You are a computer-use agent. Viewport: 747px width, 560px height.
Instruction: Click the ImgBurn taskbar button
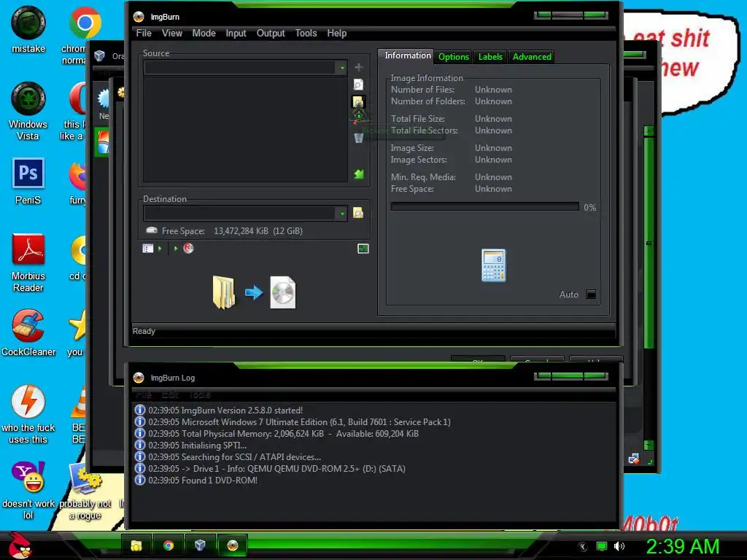(x=233, y=545)
